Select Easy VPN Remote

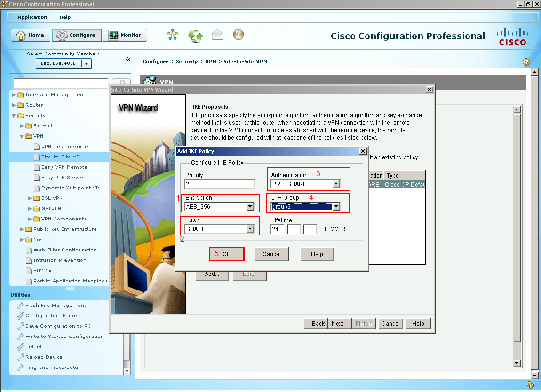coord(64,167)
